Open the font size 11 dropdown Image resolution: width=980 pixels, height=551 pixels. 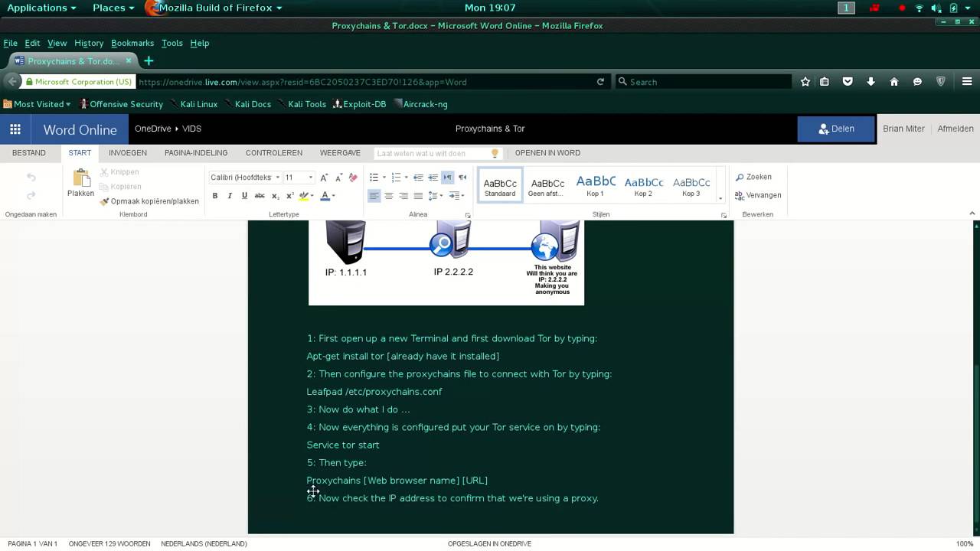coord(310,178)
